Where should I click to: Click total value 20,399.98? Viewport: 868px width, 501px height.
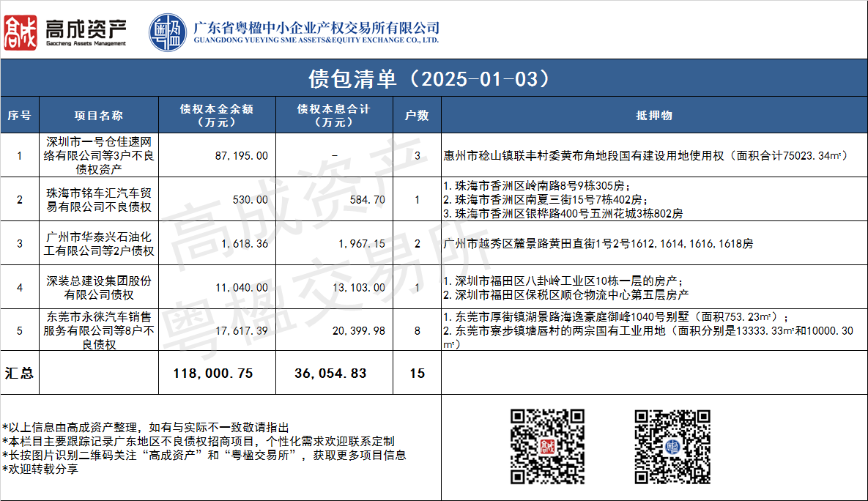point(359,331)
